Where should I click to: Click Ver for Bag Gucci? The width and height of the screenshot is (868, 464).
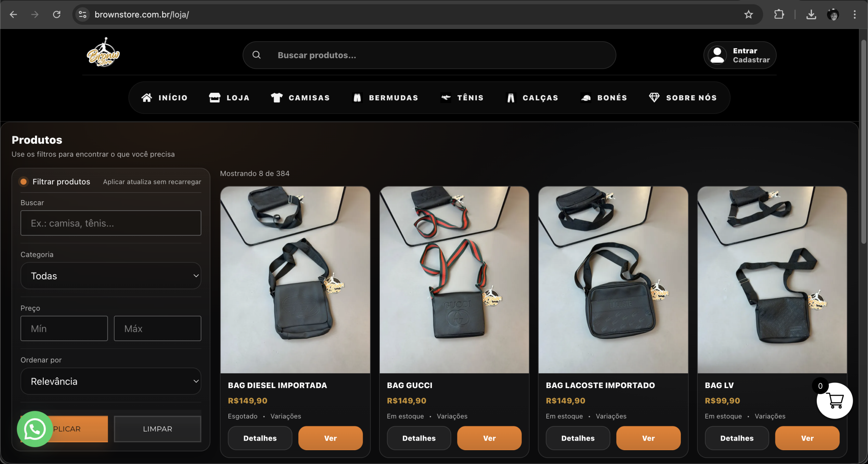pos(489,438)
